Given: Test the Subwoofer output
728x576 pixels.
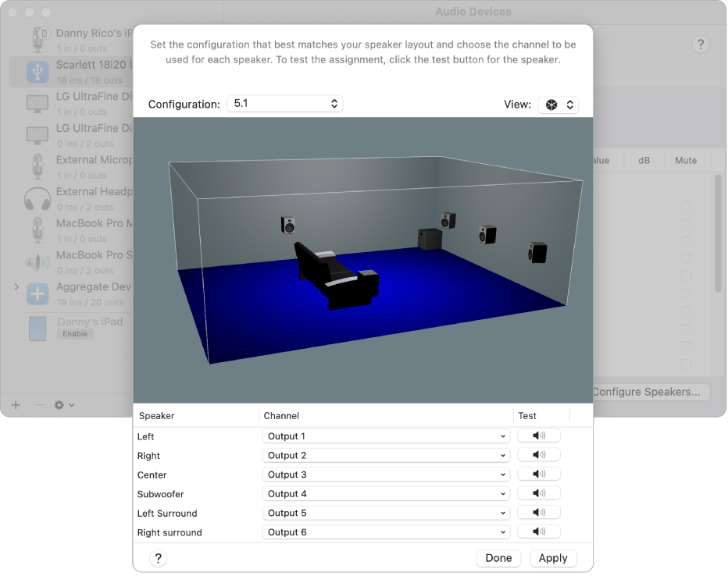Looking at the screenshot, I should click(x=539, y=493).
